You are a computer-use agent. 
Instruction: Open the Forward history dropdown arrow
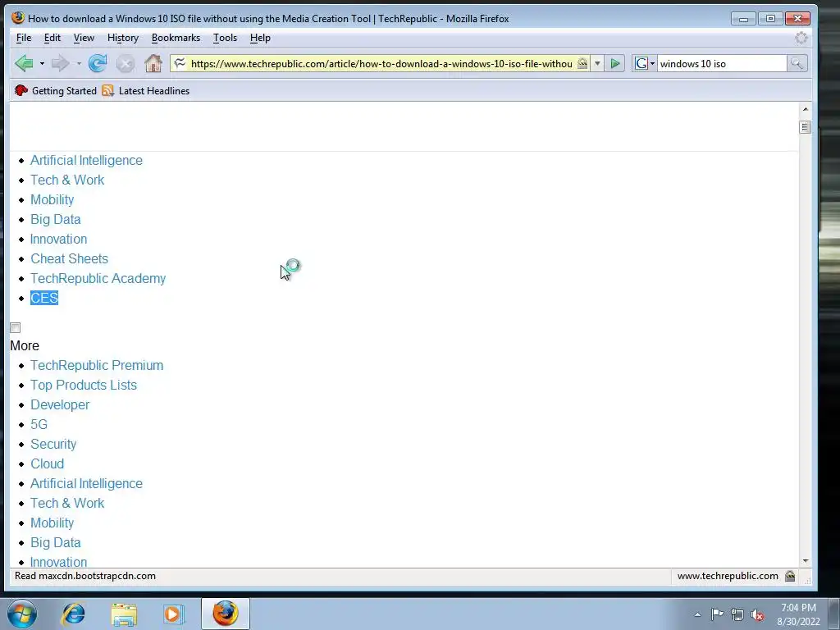[79, 64]
